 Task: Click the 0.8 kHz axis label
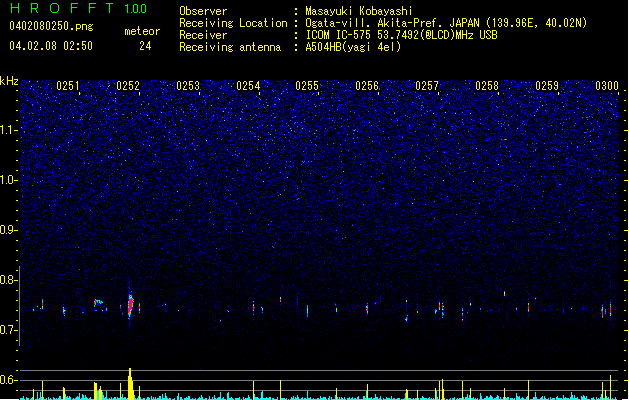[x=9, y=280]
